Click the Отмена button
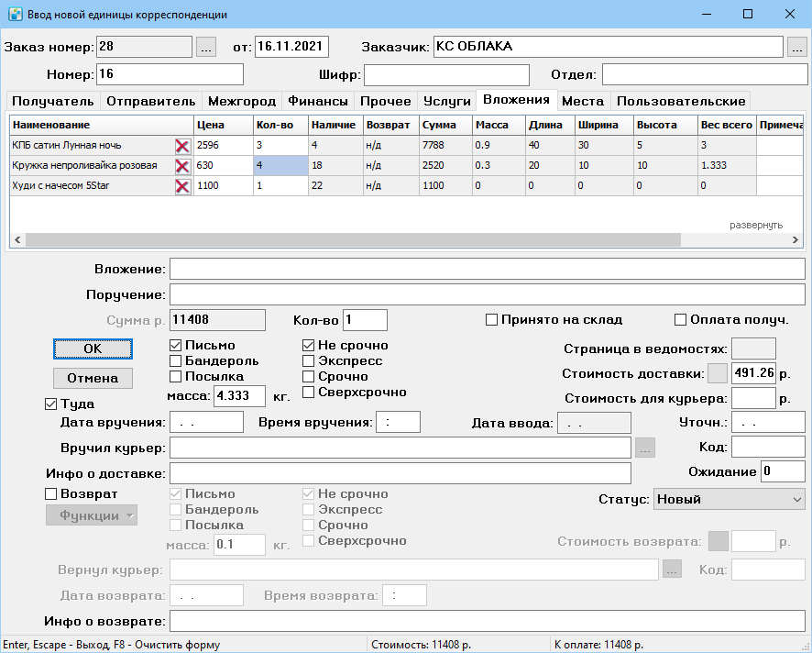The image size is (812, 653). click(93, 379)
